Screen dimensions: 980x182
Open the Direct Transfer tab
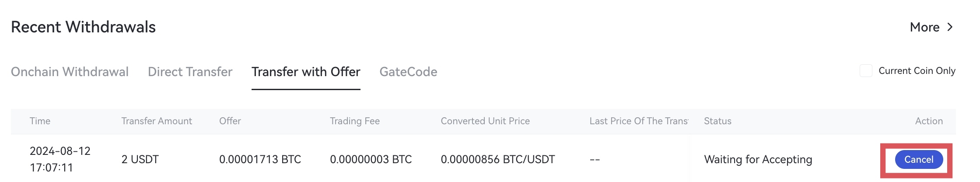[x=190, y=72]
